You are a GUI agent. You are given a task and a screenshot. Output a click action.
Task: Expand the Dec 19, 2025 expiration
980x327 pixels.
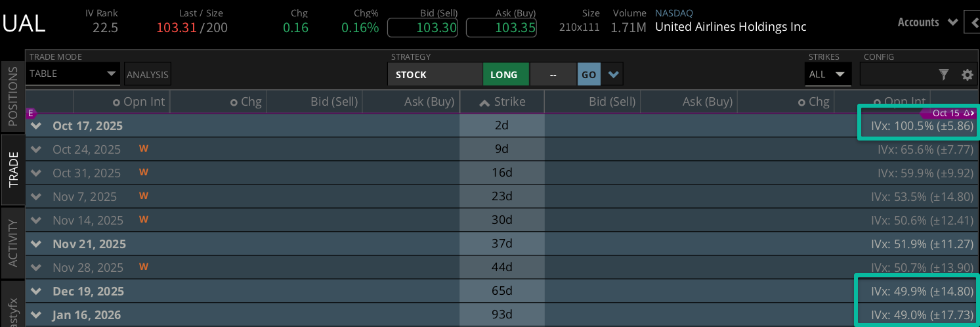pyautogui.click(x=36, y=292)
